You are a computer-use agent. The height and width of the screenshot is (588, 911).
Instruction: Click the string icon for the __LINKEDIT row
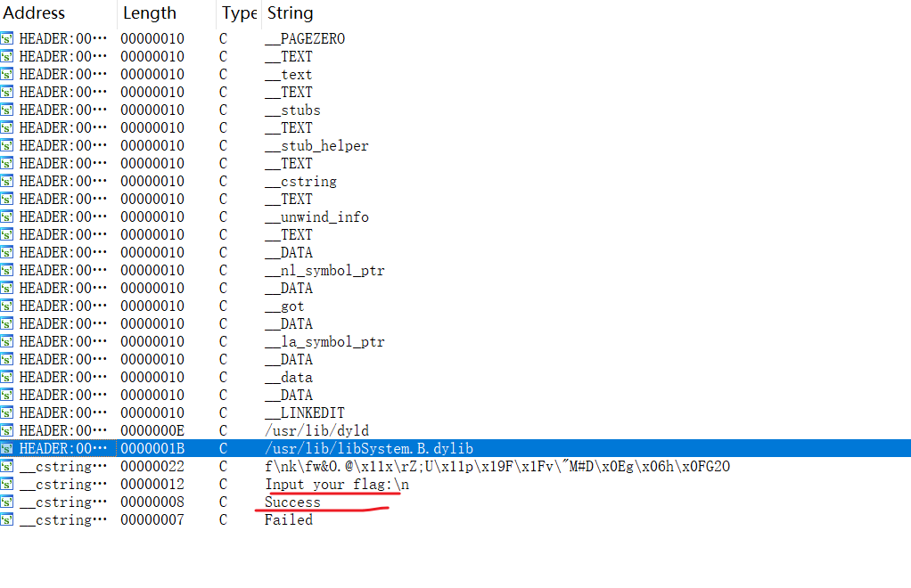point(7,412)
